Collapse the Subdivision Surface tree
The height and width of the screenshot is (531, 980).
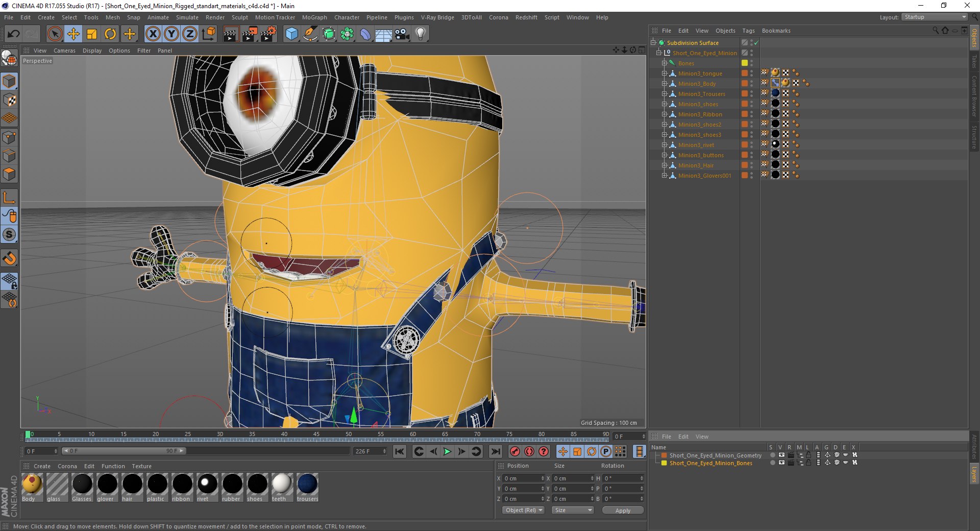(x=653, y=42)
